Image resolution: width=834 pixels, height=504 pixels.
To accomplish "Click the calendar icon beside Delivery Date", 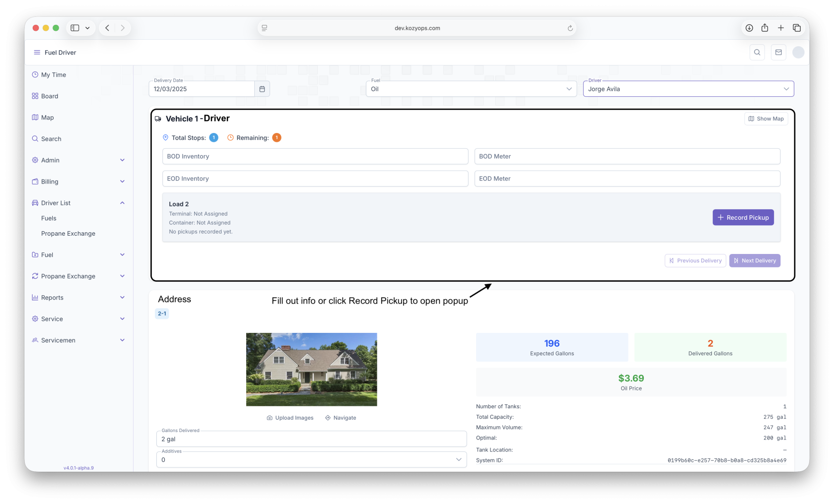I will [262, 89].
